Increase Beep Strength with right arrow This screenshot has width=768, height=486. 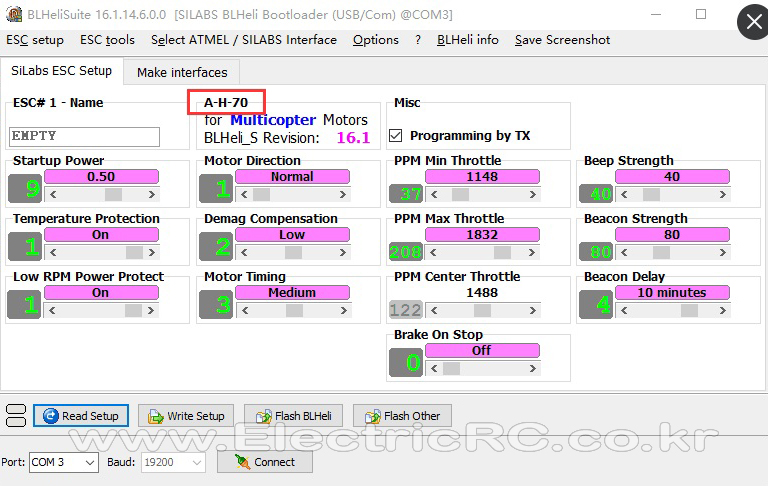click(723, 194)
